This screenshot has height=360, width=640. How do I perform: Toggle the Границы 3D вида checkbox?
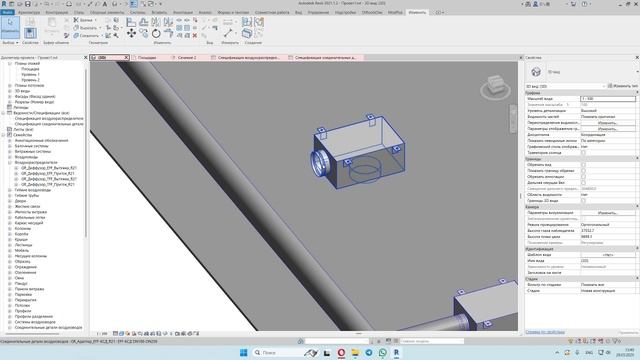pyautogui.click(x=583, y=201)
